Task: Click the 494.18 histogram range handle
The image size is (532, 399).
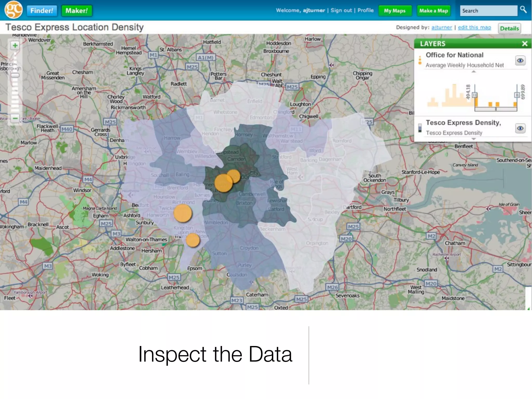Action: point(475,95)
